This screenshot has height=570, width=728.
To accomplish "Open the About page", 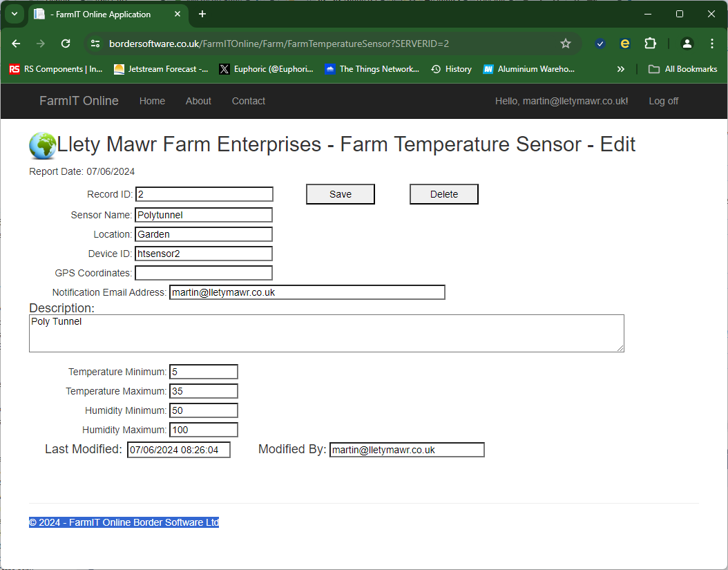I will 198,101.
